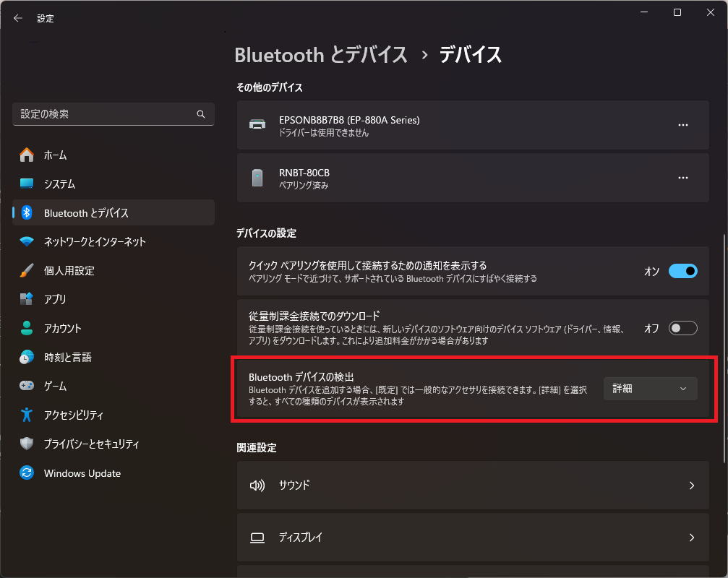Image resolution: width=728 pixels, height=578 pixels.
Task: Click the アカウント person icon
Action: tap(27, 328)
